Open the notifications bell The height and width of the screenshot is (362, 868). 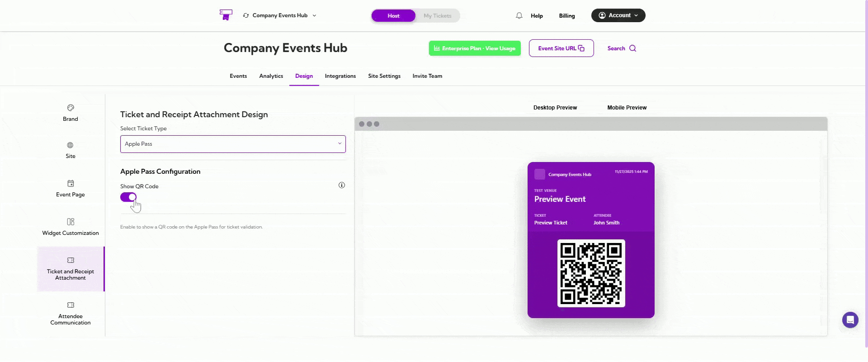coord(519,15)
